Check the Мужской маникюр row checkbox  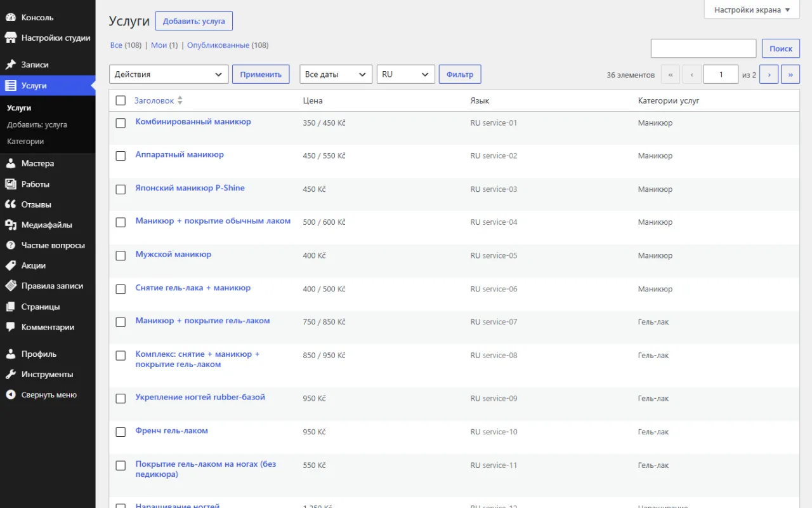point(121,255)
